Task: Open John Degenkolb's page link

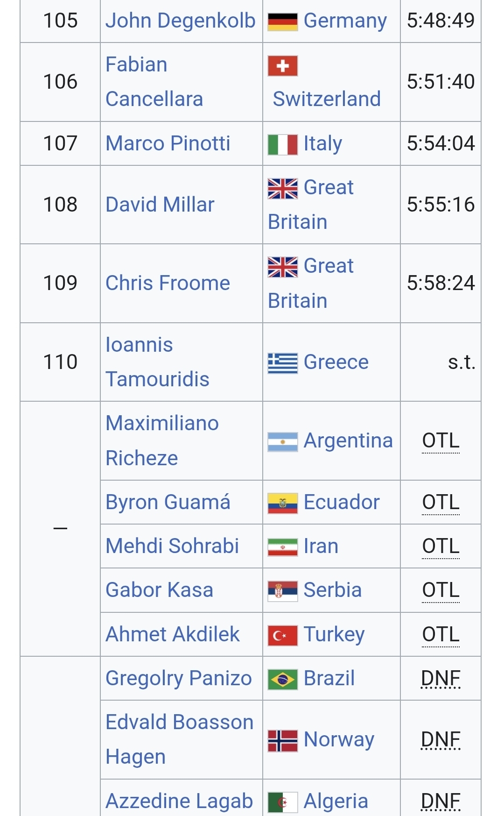Action: point(180,21)
